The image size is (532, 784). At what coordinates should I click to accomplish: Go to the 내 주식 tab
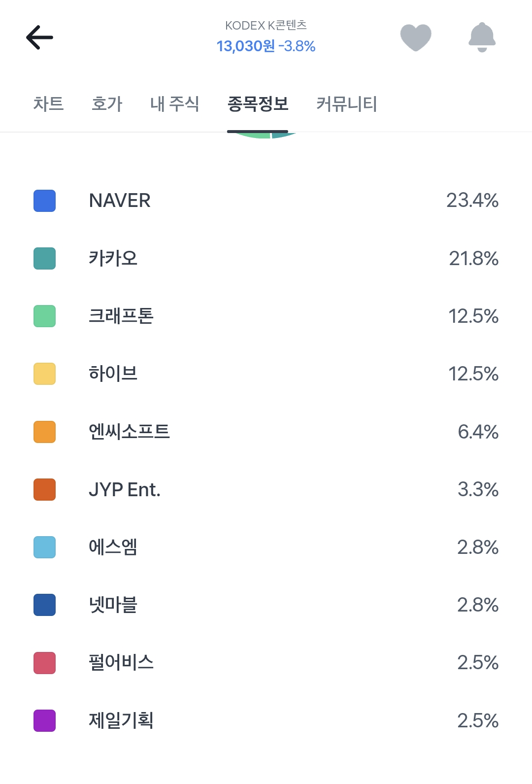point(174,104)
